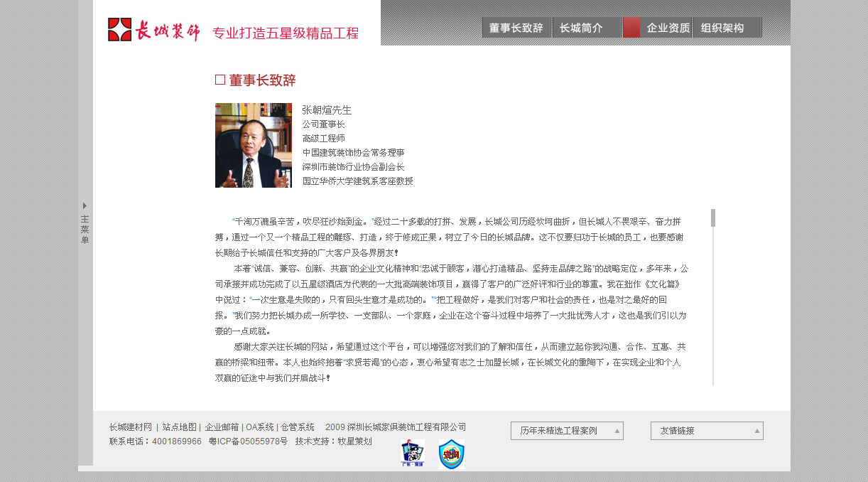868x482 pixels.
Task: Click the chairman's portrait photo
Action: [x=254, y=145]
